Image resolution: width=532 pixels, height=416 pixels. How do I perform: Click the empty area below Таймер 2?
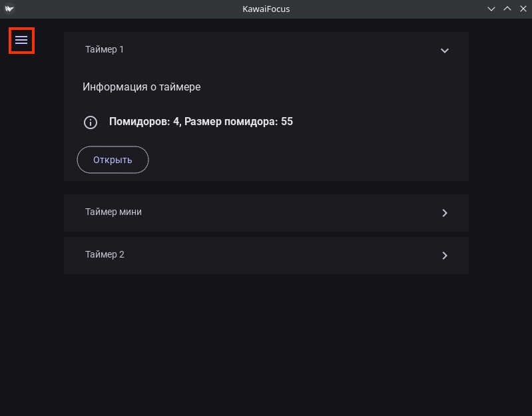tap(266, 339)
